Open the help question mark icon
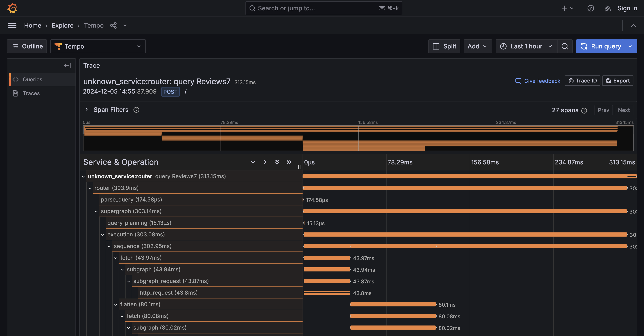Image resolution: width=644 pixels, height=336 pixels. 591,8
